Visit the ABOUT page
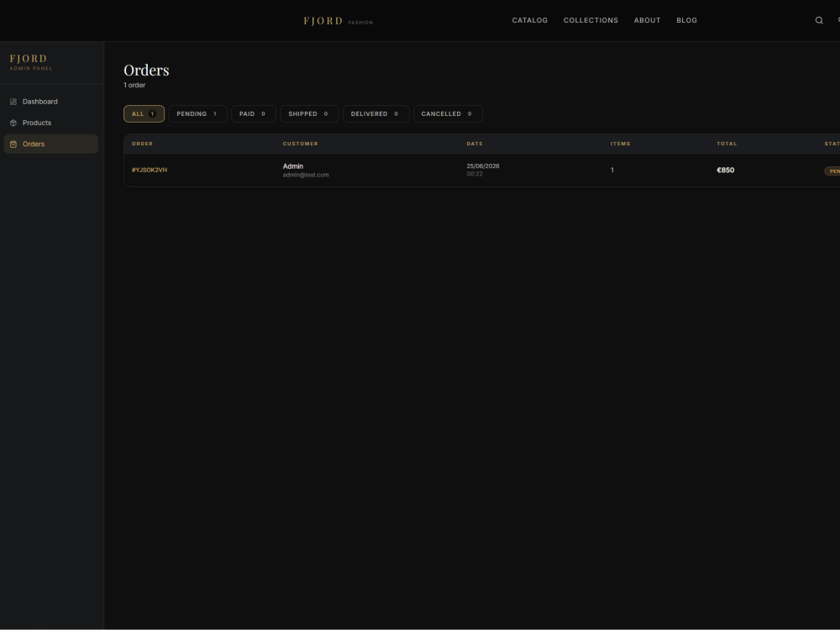This screenshot has width=840, height=630. click(647, 20)
